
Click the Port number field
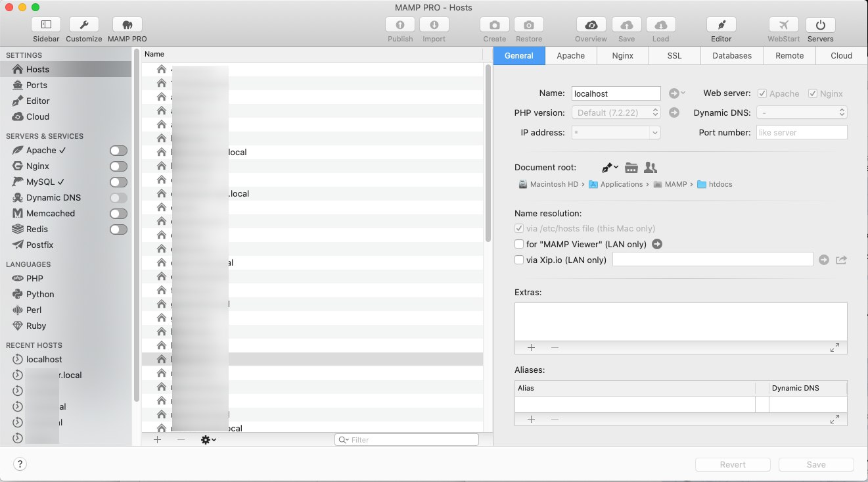[x=802, y=132]
